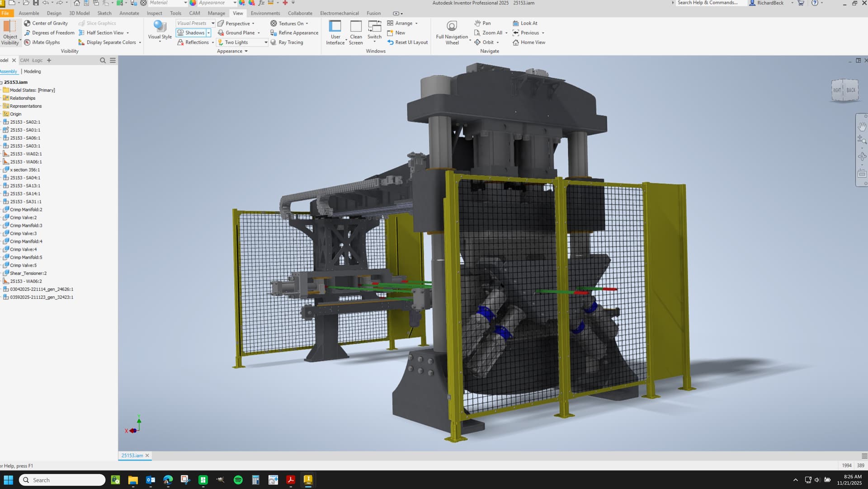Viewport: 868px width, 489px height.
Task: Click the Previous view button
Action: pos(529,33)
